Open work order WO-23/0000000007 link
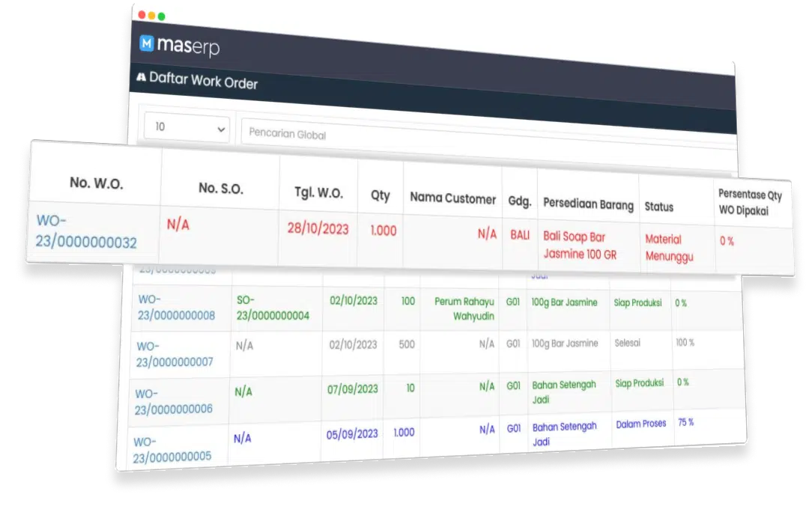Screen dimensions: 812x509 [175, 354]
